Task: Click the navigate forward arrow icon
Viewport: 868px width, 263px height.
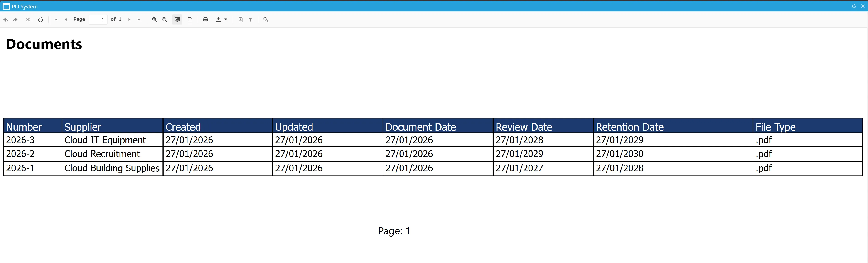Action: tap(15, 20)
